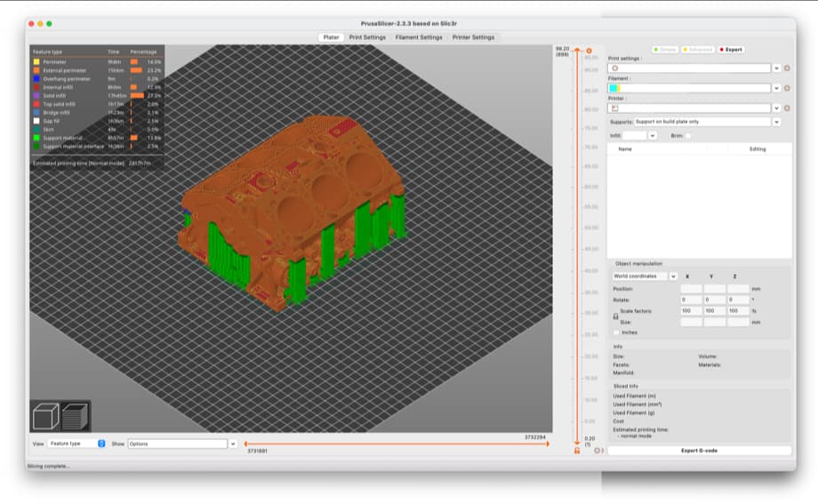
Task: Toggle the scale factors lock icon
Action: [615, 316]
